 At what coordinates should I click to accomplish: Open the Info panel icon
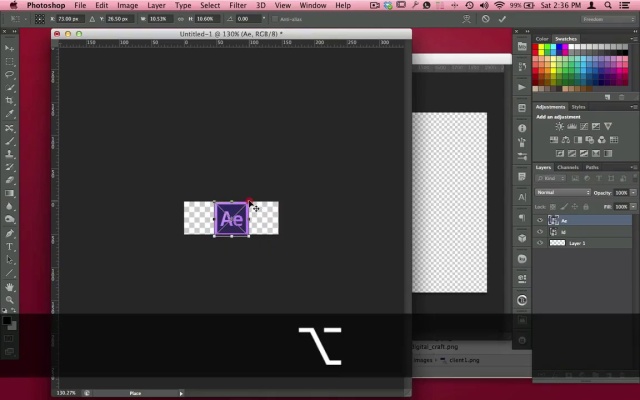click(x=522, y=128)
